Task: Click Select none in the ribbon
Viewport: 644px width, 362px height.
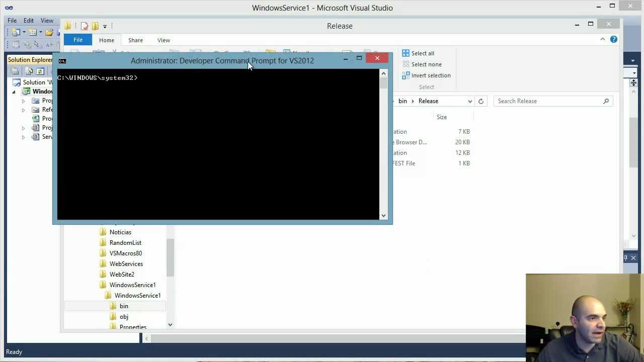Action: (x=422, y=64)
